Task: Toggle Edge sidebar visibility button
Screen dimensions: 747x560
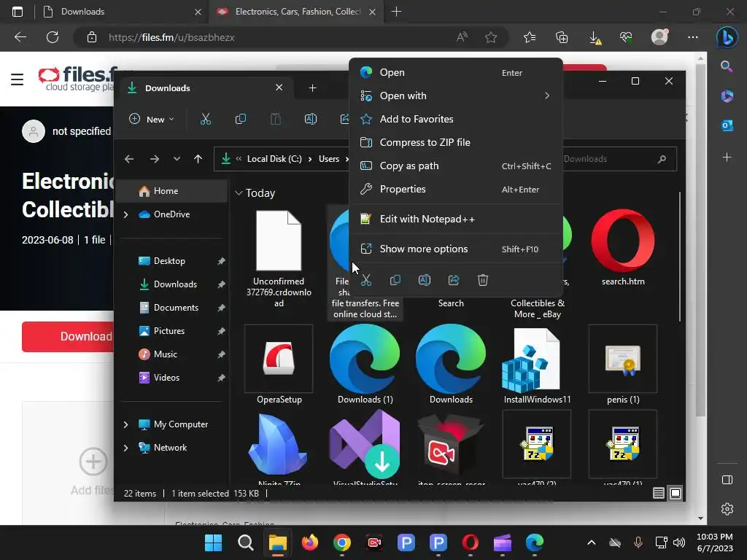Action: coord(727,480)
